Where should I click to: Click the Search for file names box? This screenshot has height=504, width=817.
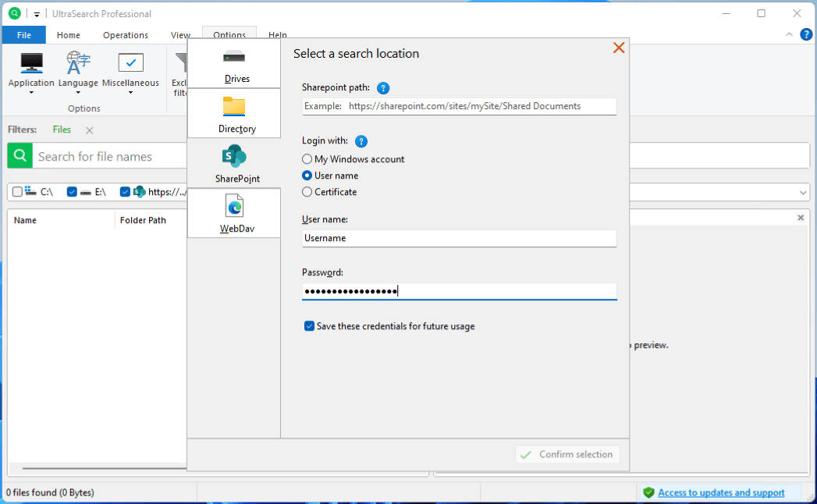[x=109, y=156]
